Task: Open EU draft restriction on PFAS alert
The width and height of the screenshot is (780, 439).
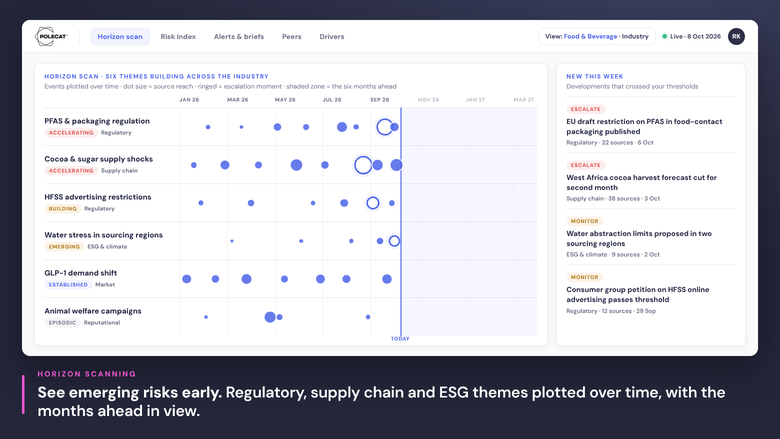Action: coord(644,126)
